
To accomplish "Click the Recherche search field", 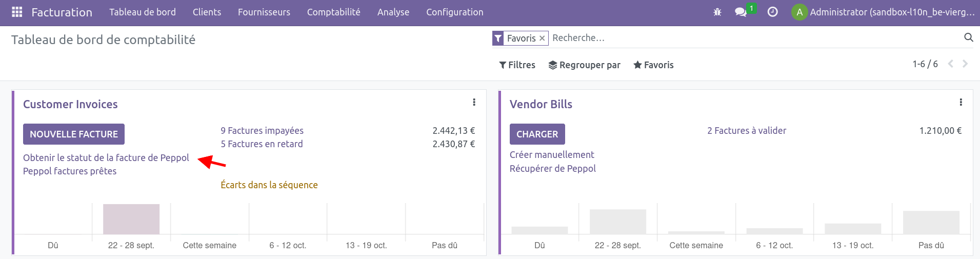I will 754,38.
